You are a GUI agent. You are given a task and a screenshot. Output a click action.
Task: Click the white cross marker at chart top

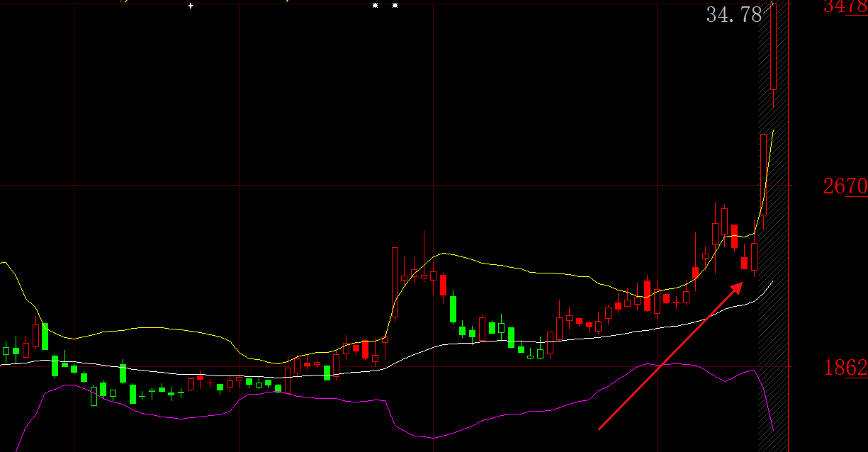pyautogui.click(x=190, y=6)
